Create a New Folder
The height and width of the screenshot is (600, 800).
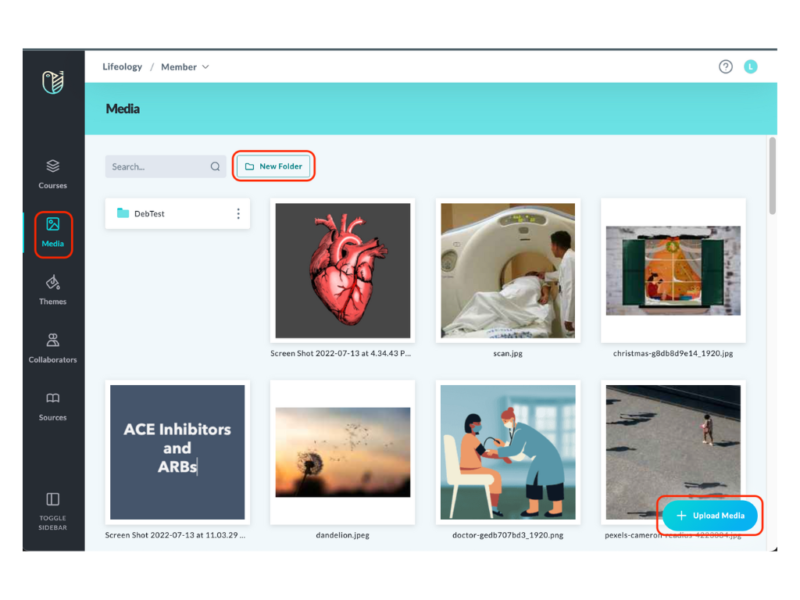pos(274,167)
